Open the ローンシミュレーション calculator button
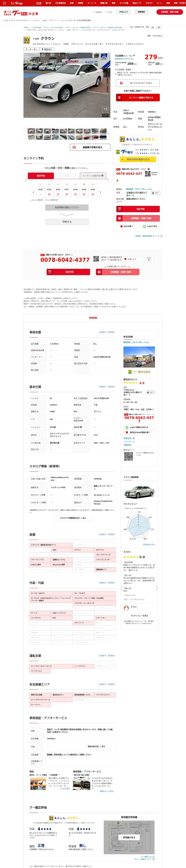 click(x=138, y=83)
